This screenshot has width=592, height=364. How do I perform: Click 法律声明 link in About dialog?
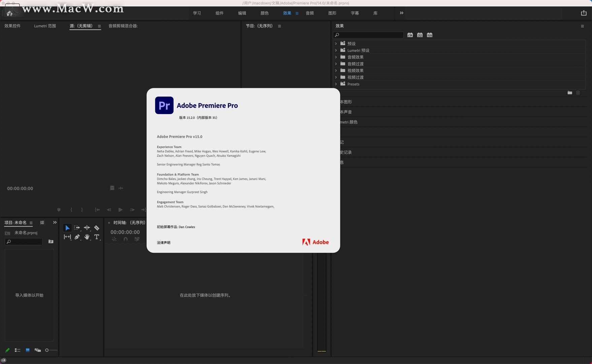164,243
